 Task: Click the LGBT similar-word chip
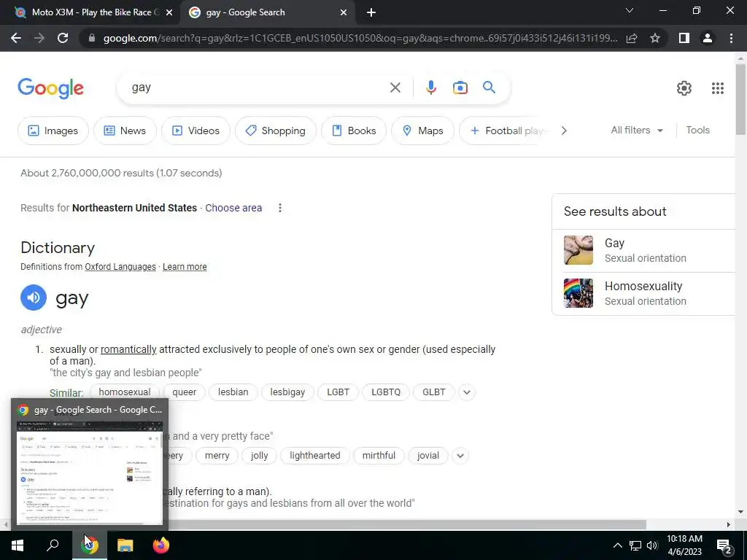[338, 392]
